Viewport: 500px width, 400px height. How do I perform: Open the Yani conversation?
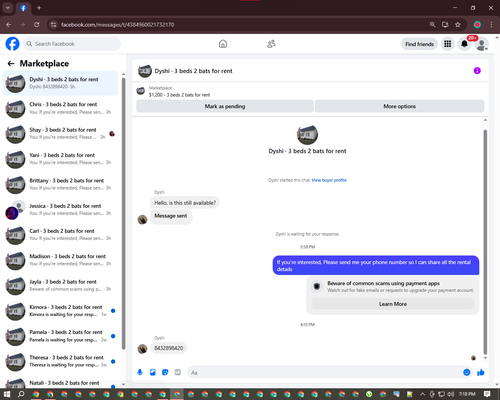click(60, 159)
